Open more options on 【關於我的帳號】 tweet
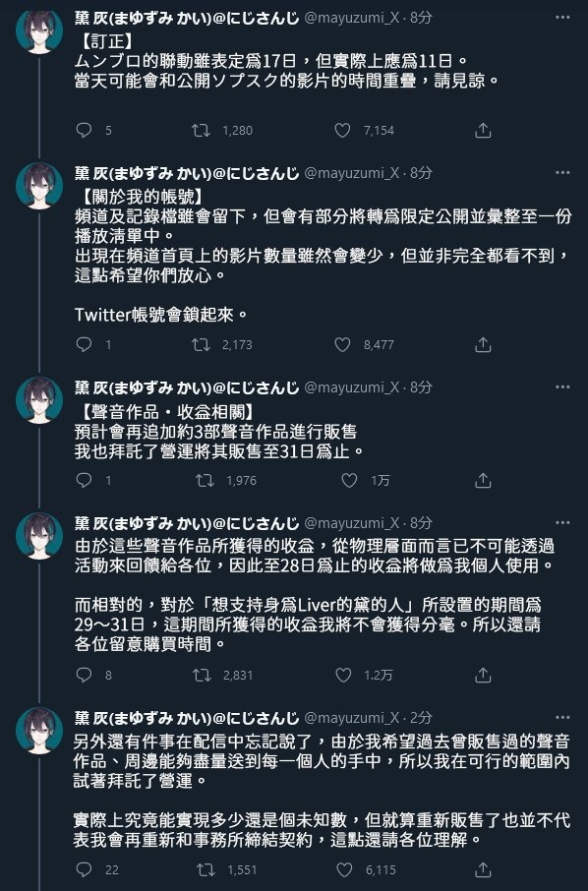The width and height of the screenshot is (588, 891). click(x=562, y=173)
